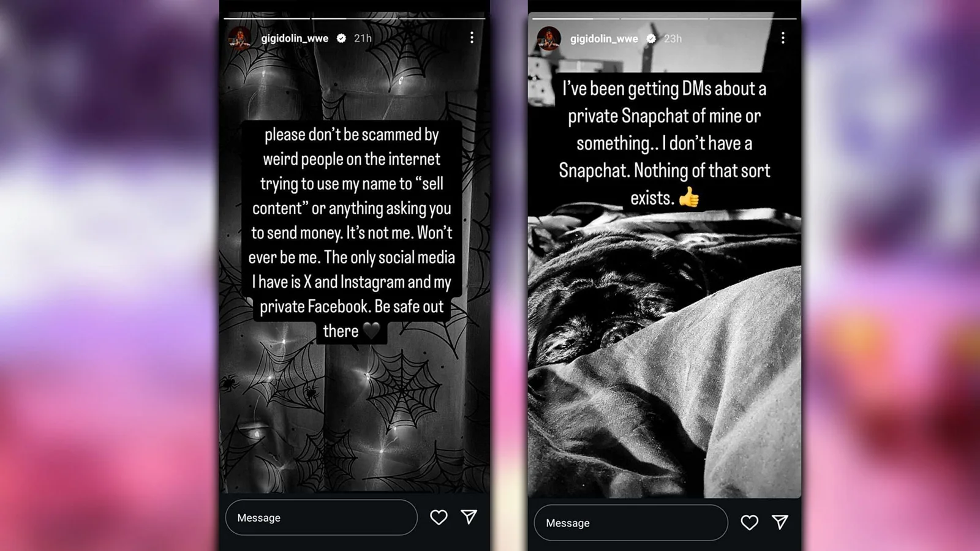Click gigidolin_wwe username on left story

point(295,38)
